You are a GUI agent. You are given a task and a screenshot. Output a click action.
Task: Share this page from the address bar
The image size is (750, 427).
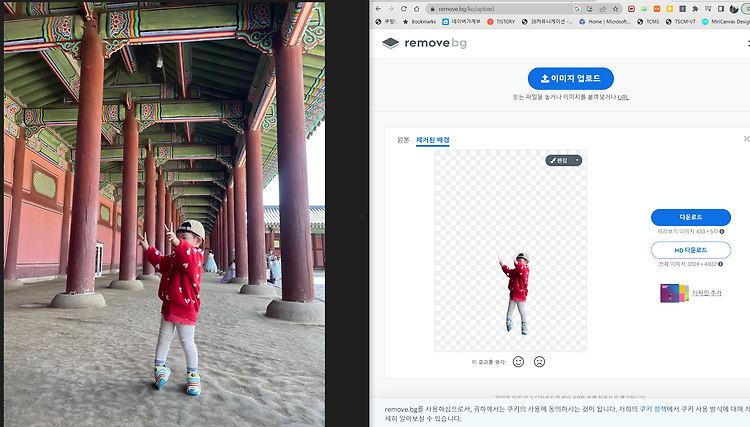(x=603, y=9)
